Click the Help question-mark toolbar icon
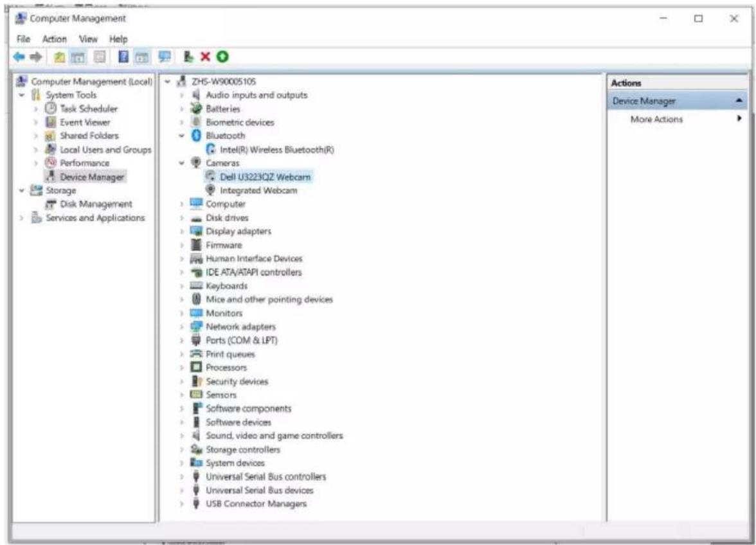 (123, 57)
